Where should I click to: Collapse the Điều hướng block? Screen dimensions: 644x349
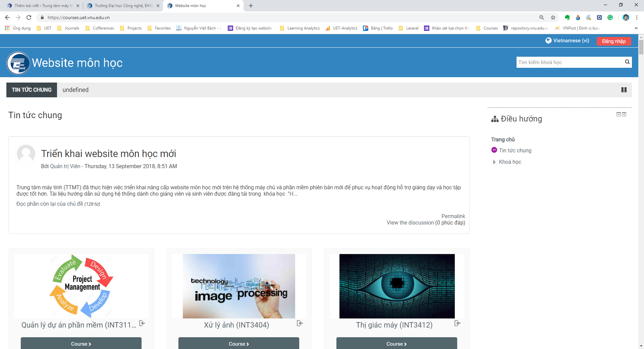(619, 114)
